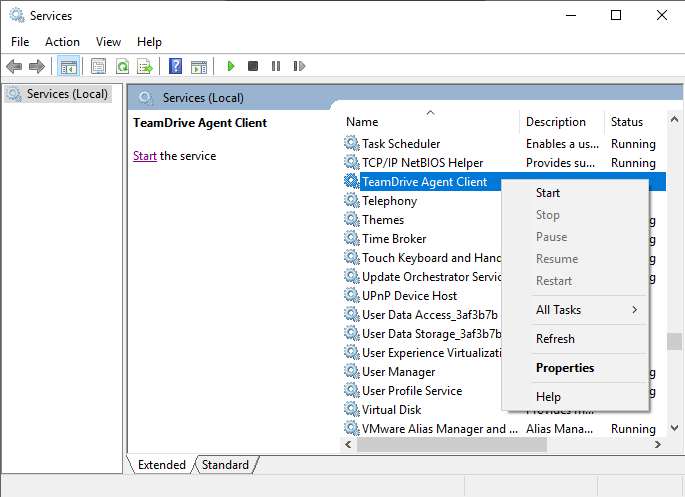Click the gear icon beside UPnP Device Host
Viewport: 685px width, 497px height.
[x=351, y=295]
